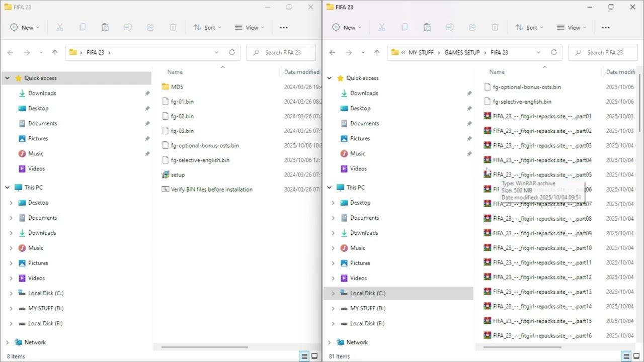This screenshot has height=362, width=644.
Task: Go up one folder level in the left window
Action: pos(55,52)
